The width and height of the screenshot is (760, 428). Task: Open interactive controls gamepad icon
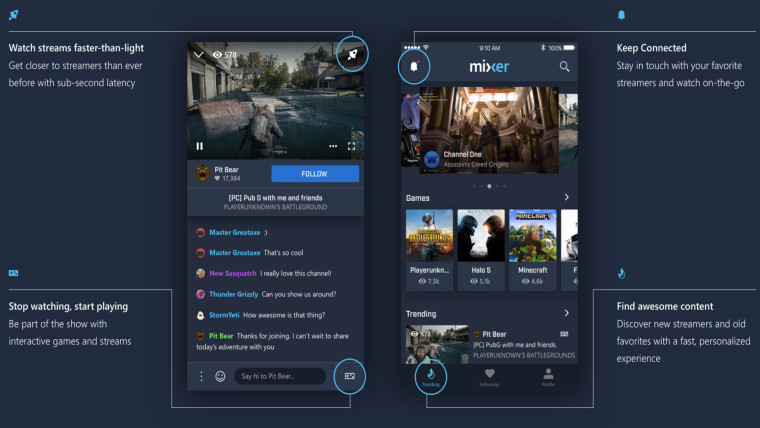coord(349,376)
